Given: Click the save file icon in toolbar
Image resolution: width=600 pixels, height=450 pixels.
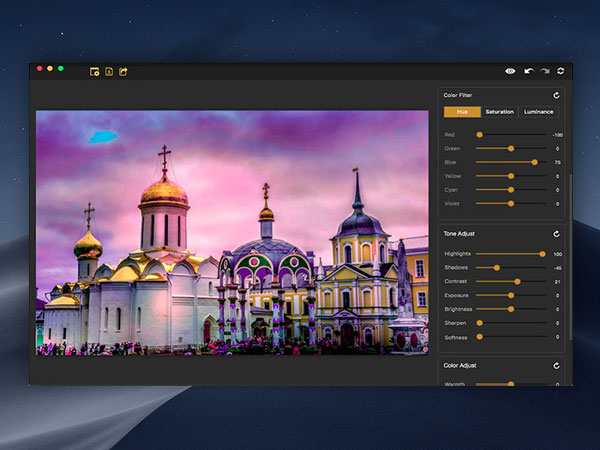Looking at the screenshot, I should tap(109, 72).
